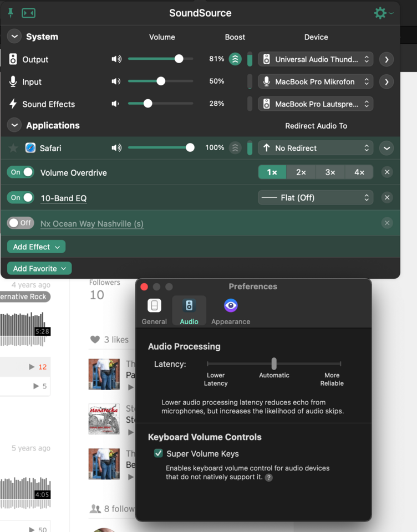
Task: Click the Safari level meter
Action: pos(250,148)
